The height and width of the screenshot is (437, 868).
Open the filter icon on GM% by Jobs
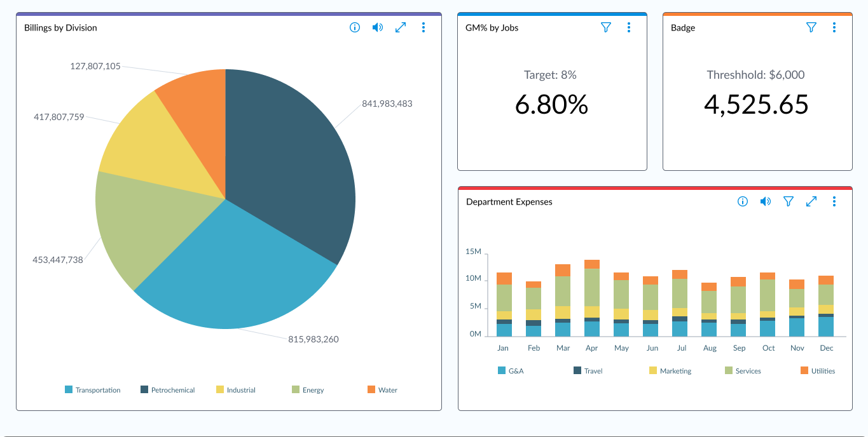point(606,27)
